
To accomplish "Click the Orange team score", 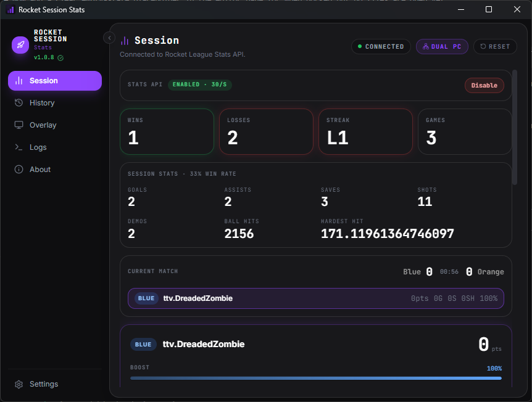I will point(469,272).
